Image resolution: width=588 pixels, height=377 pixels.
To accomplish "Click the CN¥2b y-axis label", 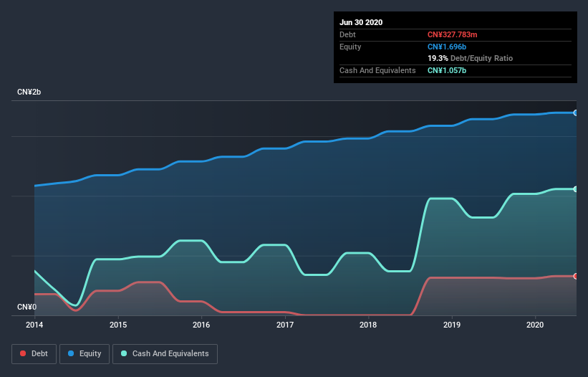I will 29,92.
